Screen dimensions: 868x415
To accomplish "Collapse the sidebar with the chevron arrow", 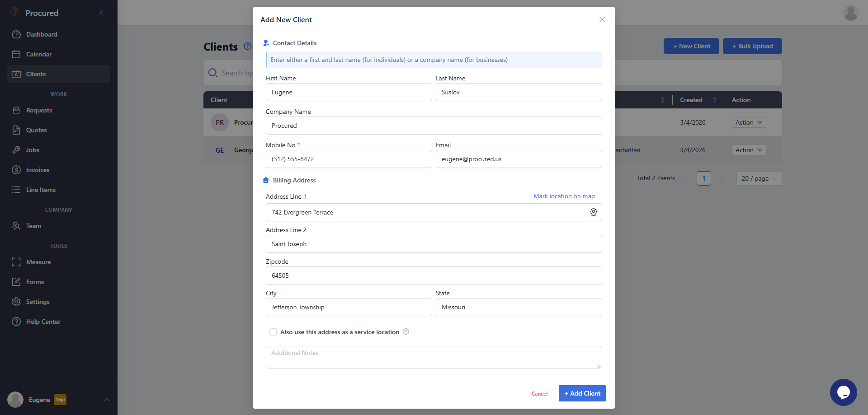I will (101, 13).
